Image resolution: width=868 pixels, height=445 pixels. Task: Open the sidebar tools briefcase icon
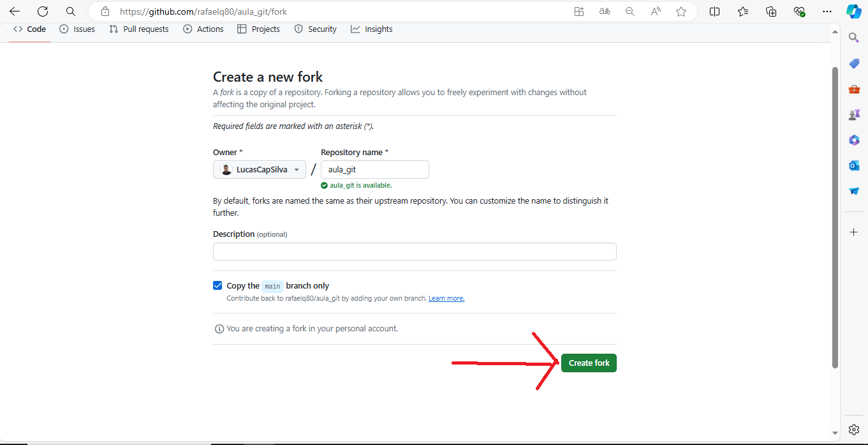(854, 89)
